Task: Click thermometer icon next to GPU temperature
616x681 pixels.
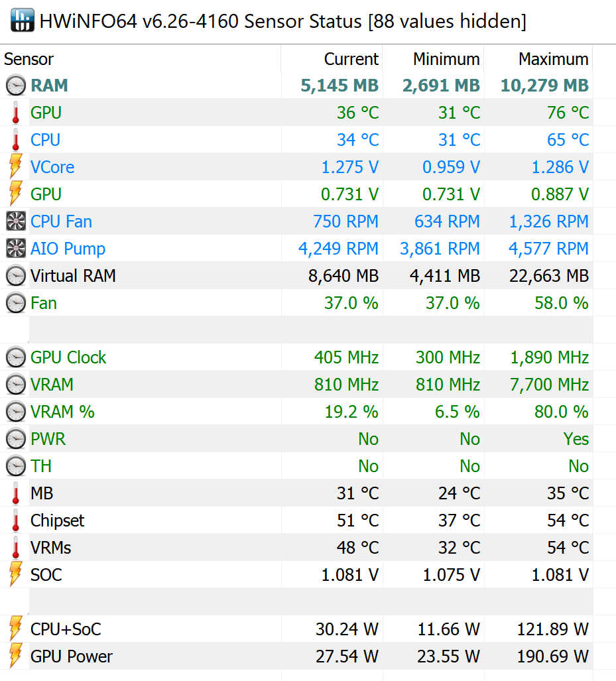Action: coord(16,113)
